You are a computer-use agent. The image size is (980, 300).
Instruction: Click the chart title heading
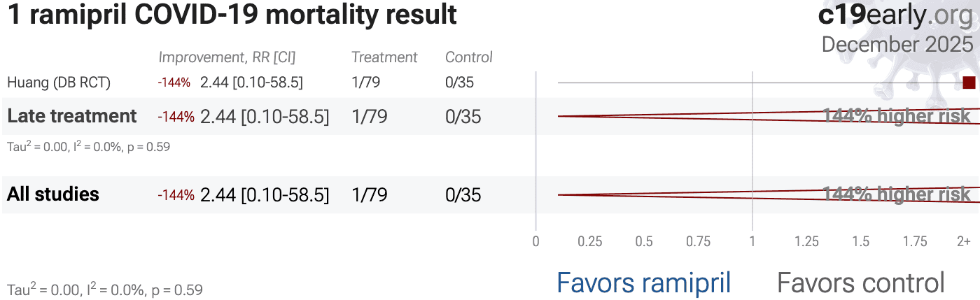232,15
